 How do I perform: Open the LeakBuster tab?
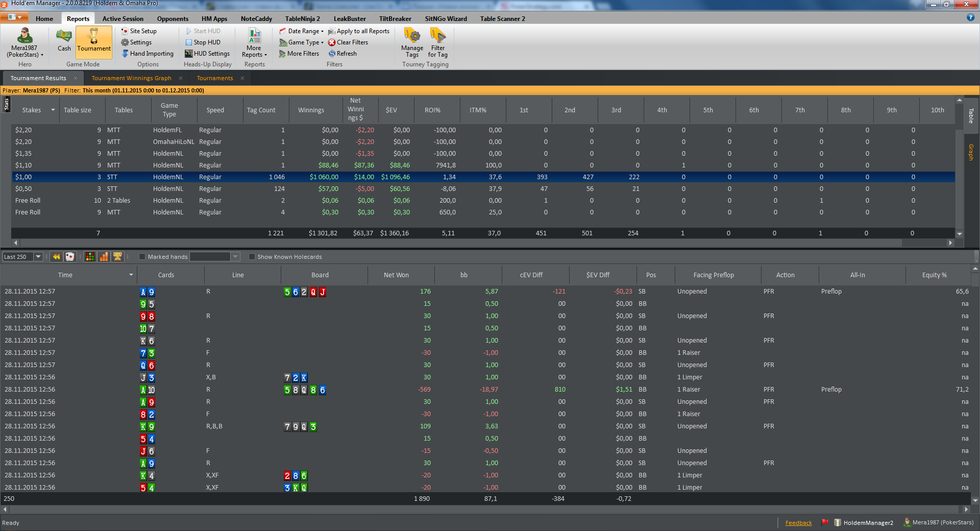pyautogui.click(x=350, y=19)
